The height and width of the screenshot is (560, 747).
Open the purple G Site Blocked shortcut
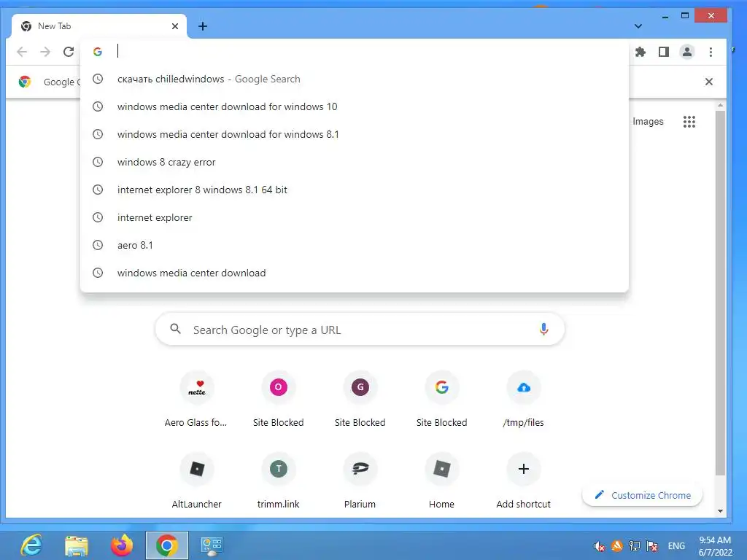tap(360, 400)
